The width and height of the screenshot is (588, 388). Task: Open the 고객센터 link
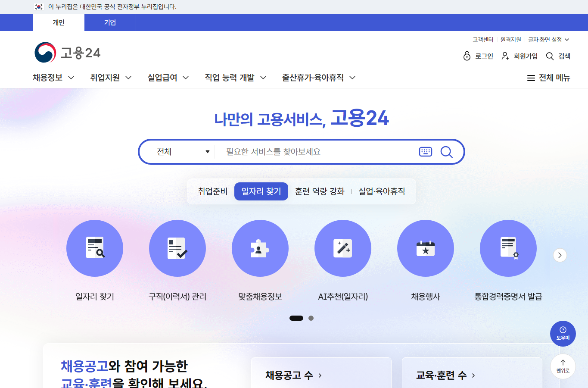click(483, 40)
